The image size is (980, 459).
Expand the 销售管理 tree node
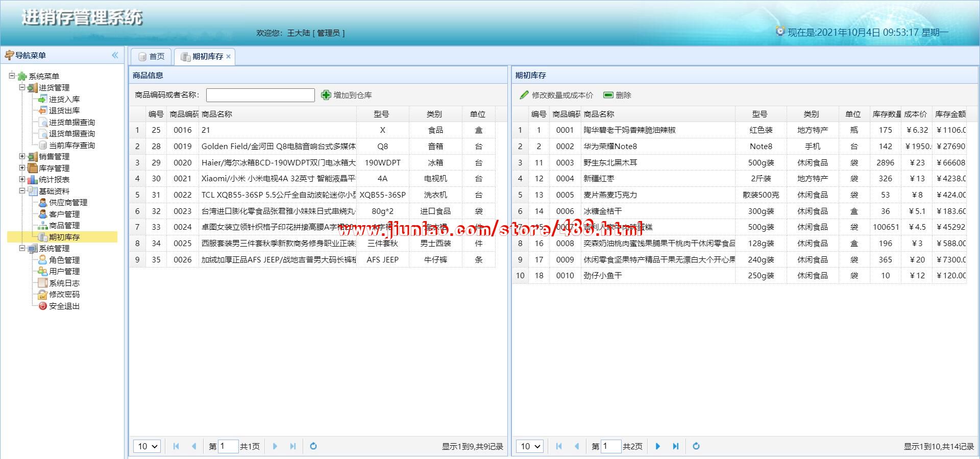(22, 156)
